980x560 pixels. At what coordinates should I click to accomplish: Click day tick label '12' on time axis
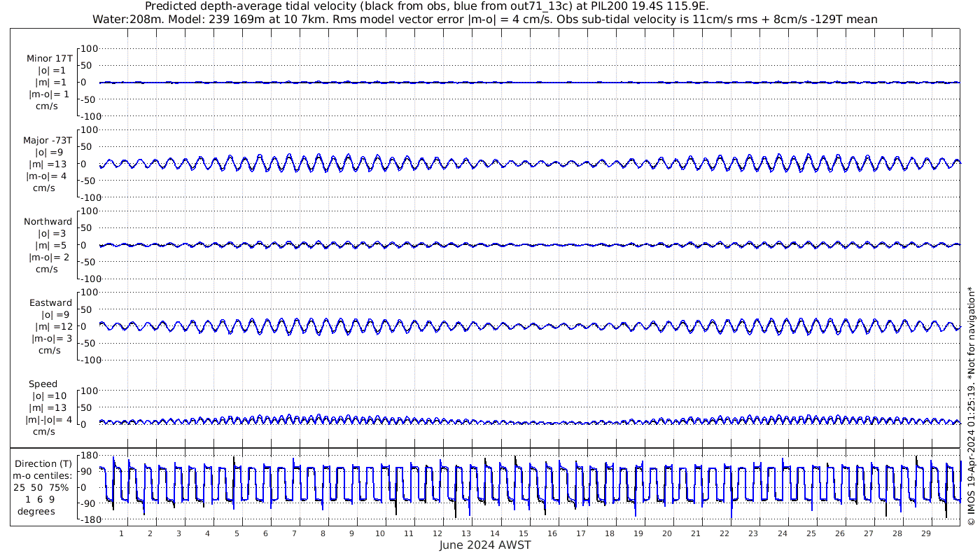(x=437, y=533)
